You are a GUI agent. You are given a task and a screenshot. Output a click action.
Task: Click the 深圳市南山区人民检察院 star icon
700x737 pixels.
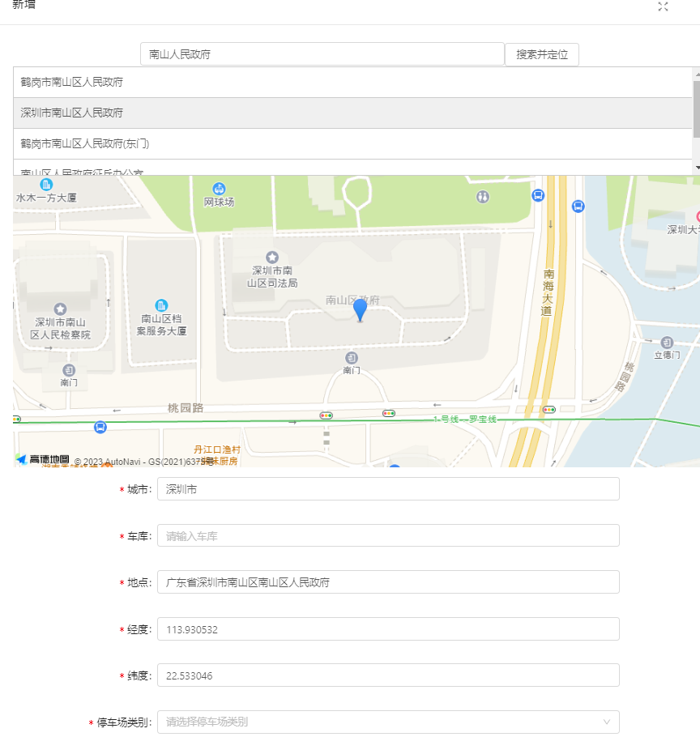pos(60,309)
